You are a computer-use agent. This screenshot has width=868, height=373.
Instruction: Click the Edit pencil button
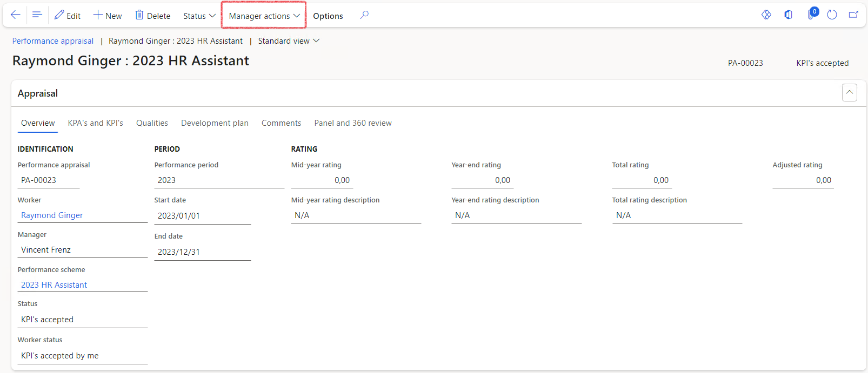68,16
